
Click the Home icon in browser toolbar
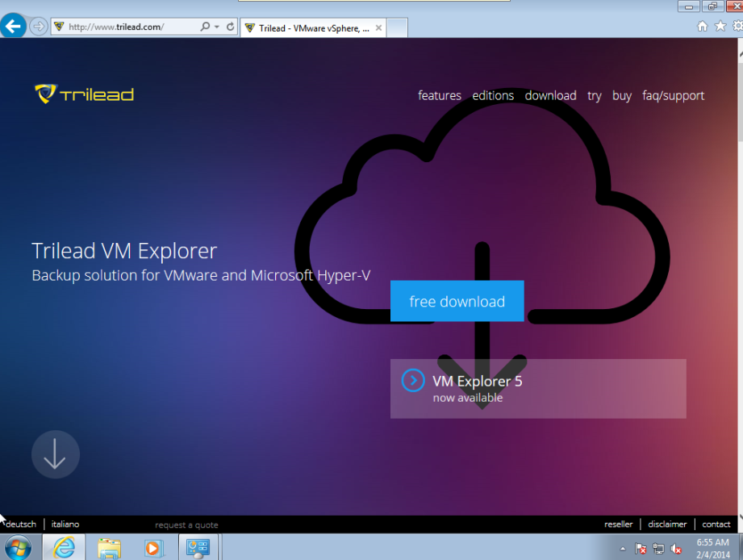[x=702, y=26]
